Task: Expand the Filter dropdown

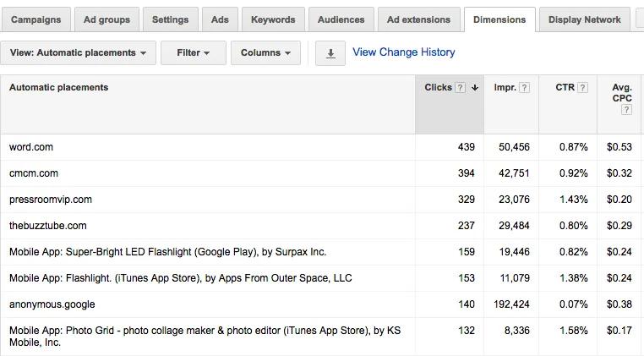Action: click(194, 53)
